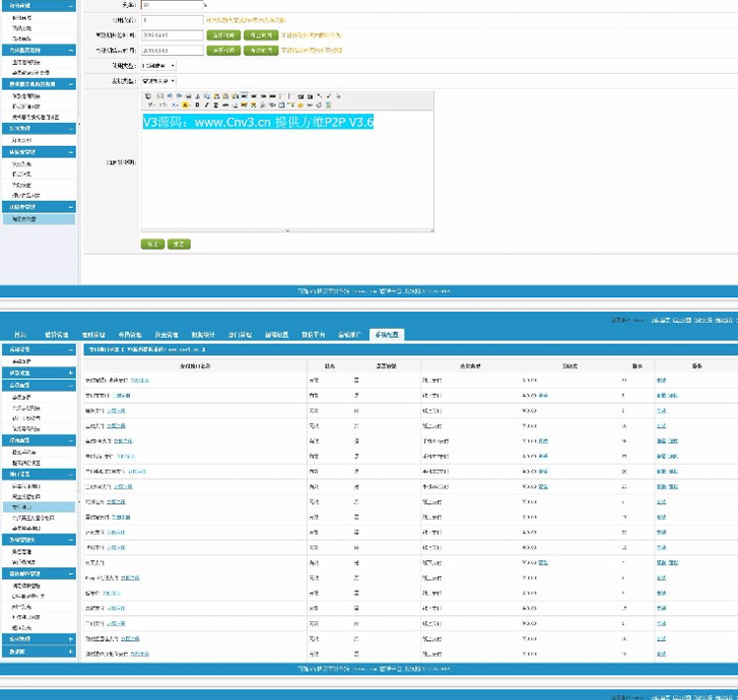
Task: Click 选择时间 button beside the first date field
Action: click(222, 34)
